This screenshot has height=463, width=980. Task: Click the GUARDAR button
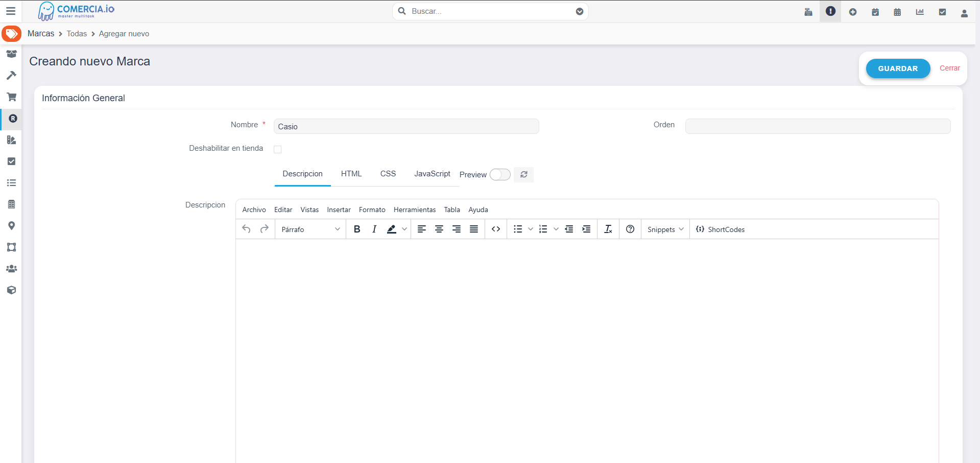tap(898, 68)
